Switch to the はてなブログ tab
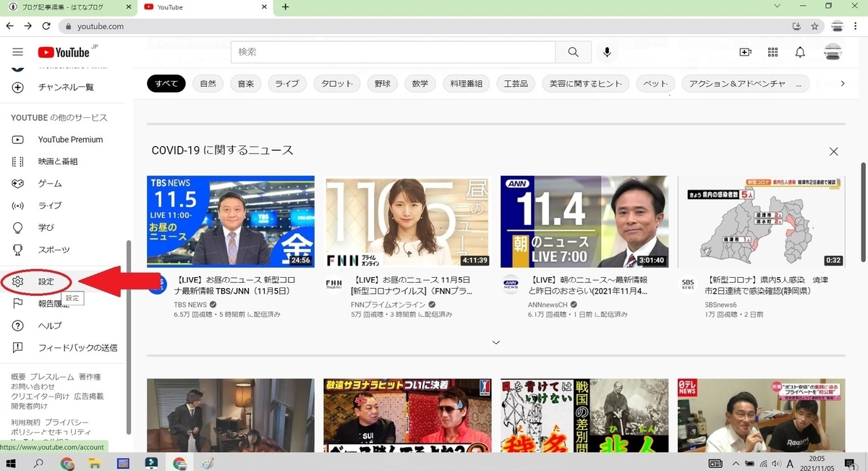Viewport: 868px width, 471px height. point(69,7)
